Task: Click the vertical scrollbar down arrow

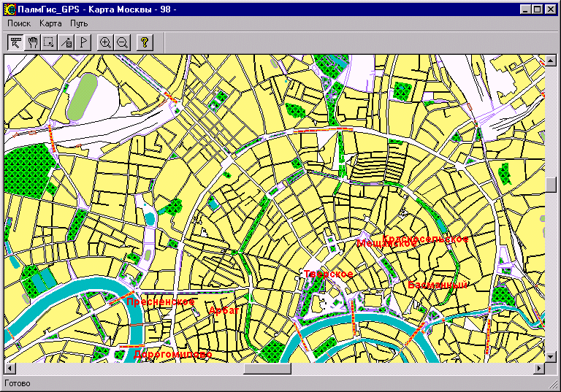Action: (x=551, y=357)
